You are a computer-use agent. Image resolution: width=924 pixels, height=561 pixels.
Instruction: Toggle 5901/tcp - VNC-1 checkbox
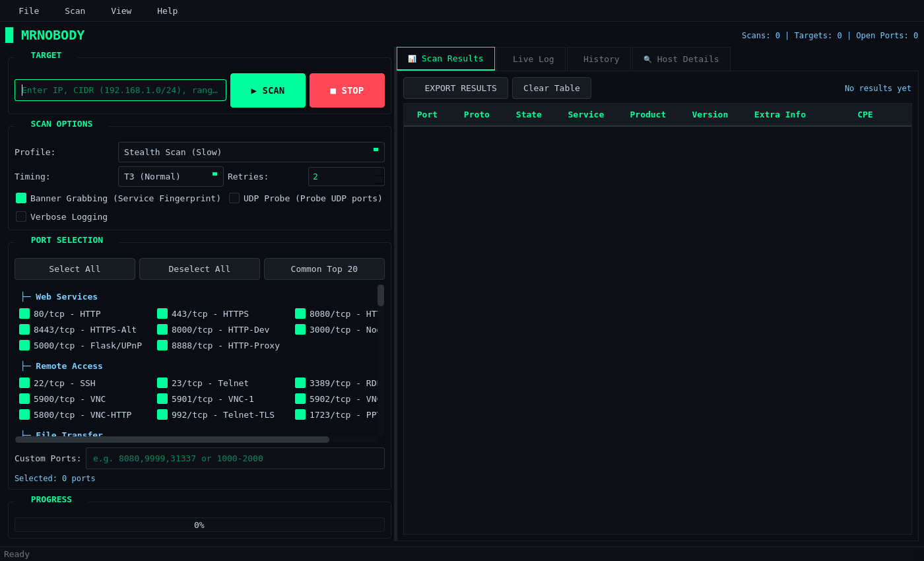162,399
